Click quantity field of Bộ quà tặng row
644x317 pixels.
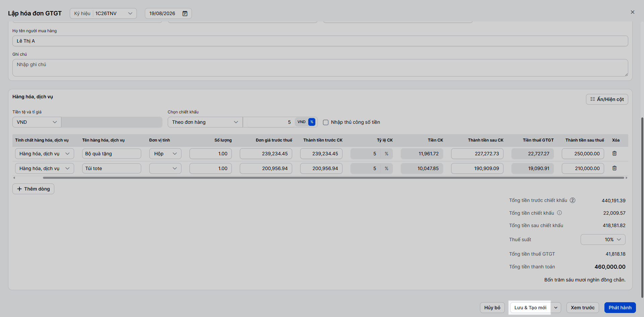click(211, 154)
